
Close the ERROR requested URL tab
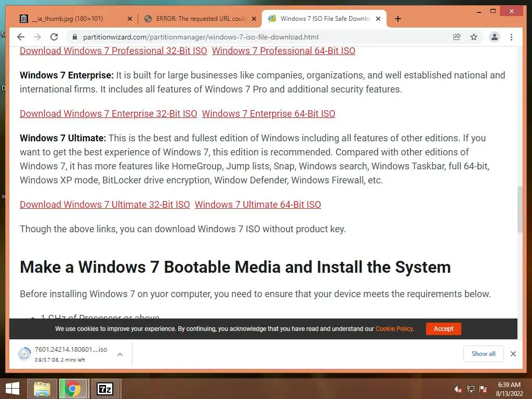(254, 19)
